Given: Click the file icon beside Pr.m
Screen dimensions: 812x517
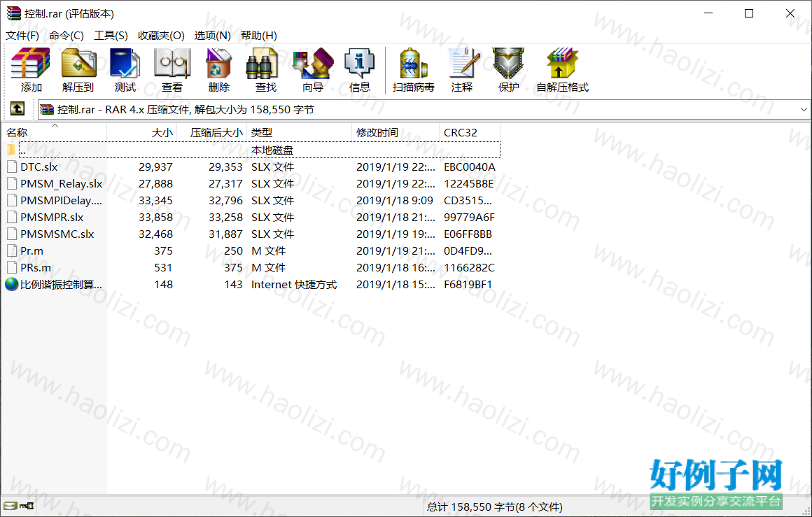Looking at the screenshot, I should pyautogui.click(x=11, y=251).
